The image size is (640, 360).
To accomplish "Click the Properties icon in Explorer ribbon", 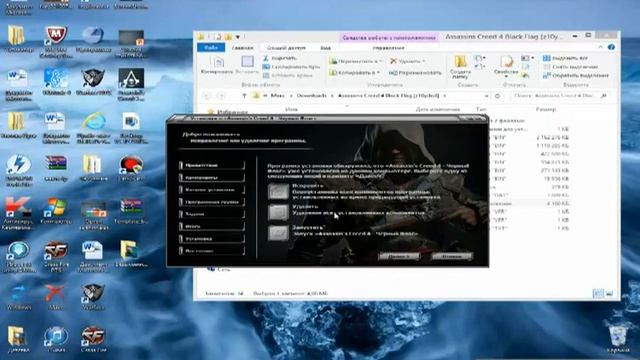I will click(x=506, y=61).
